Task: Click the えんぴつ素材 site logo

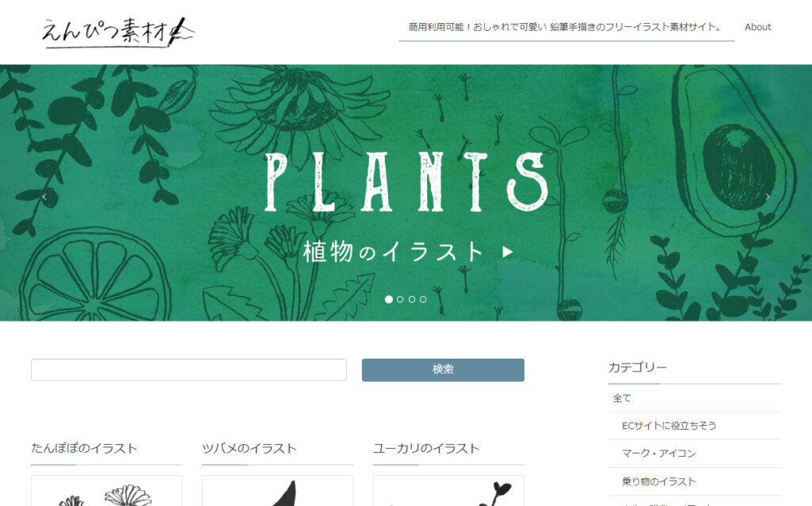Action: pos(117,32)
